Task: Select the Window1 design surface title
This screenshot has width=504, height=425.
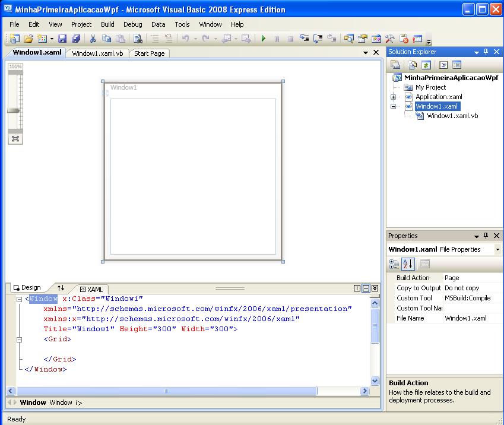Action: tap(123, 87)
